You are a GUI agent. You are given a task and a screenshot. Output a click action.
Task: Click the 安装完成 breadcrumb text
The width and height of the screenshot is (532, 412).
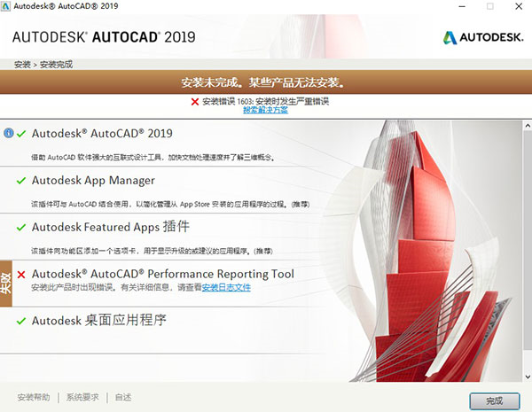pos(56,65)
